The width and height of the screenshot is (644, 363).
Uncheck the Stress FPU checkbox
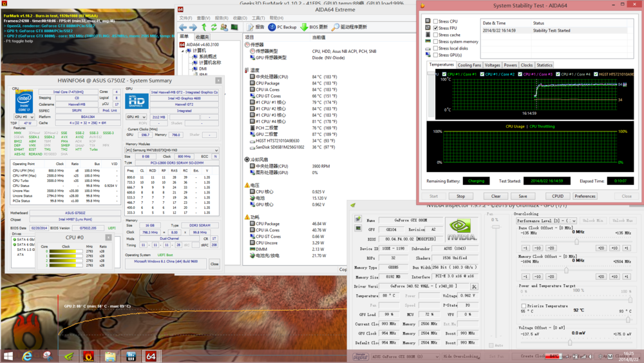coord(436,28)
